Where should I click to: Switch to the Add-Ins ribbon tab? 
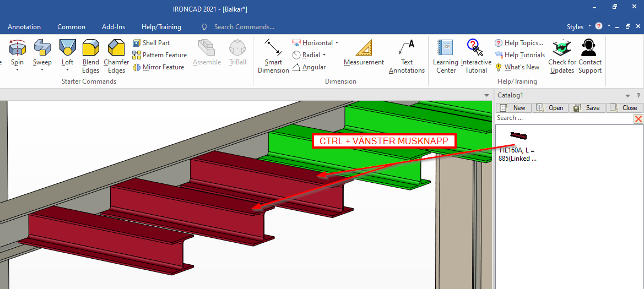(x=113, y=27)
